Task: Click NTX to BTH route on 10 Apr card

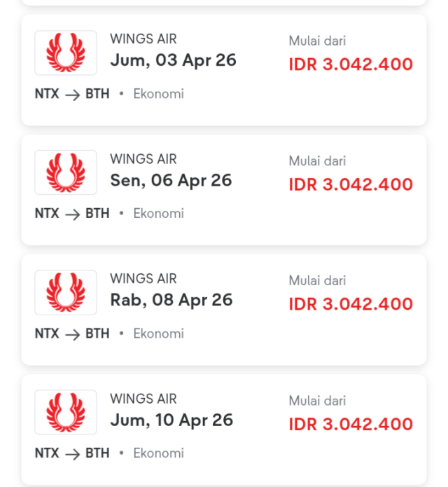Action: click(72, 453)
